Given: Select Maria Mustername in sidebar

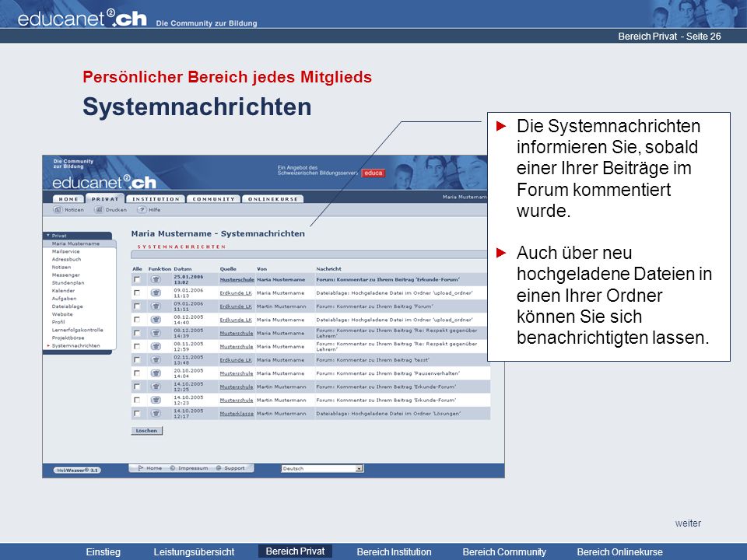Looking at the screenshot, I should 75,243.
